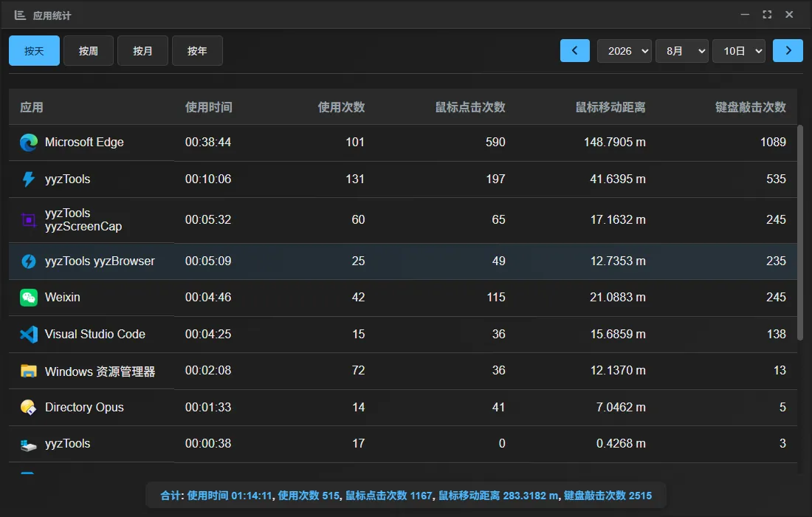This screenshot has height=517, width=812.
Task: Click usage time 00:05:32
Action: [208, 219]
